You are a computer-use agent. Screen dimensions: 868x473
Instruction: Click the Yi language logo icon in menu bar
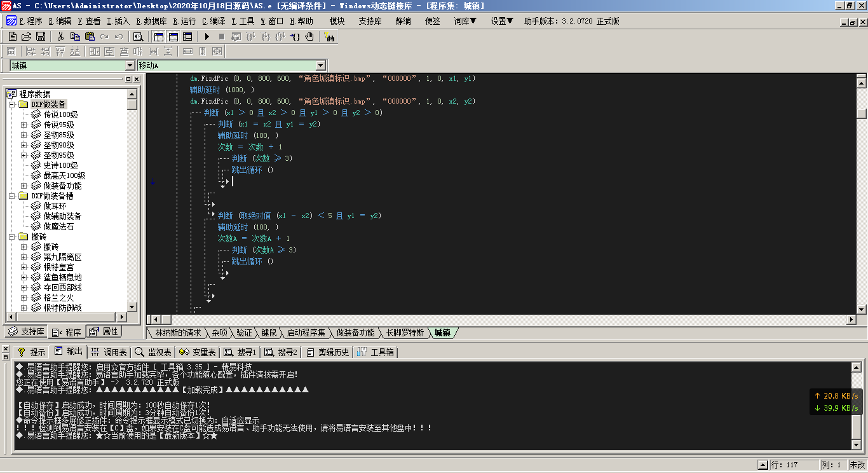11,21
